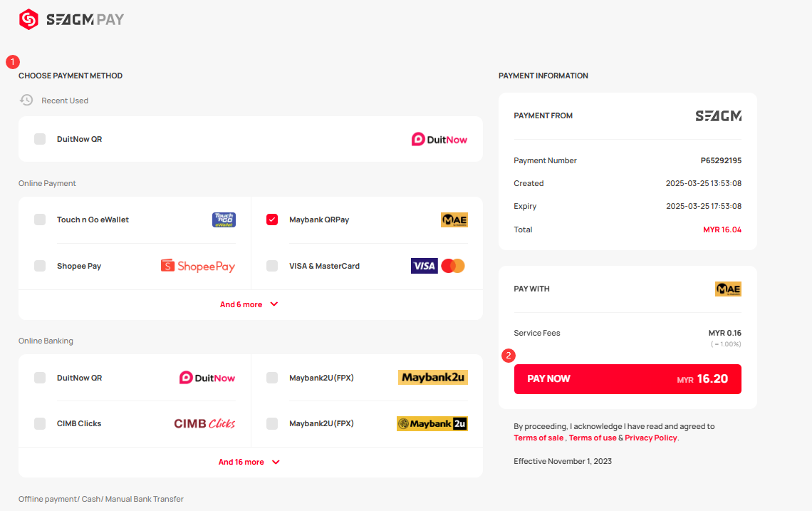Click the payment number P65292195
812x511 pixels.
pos(721,160)
